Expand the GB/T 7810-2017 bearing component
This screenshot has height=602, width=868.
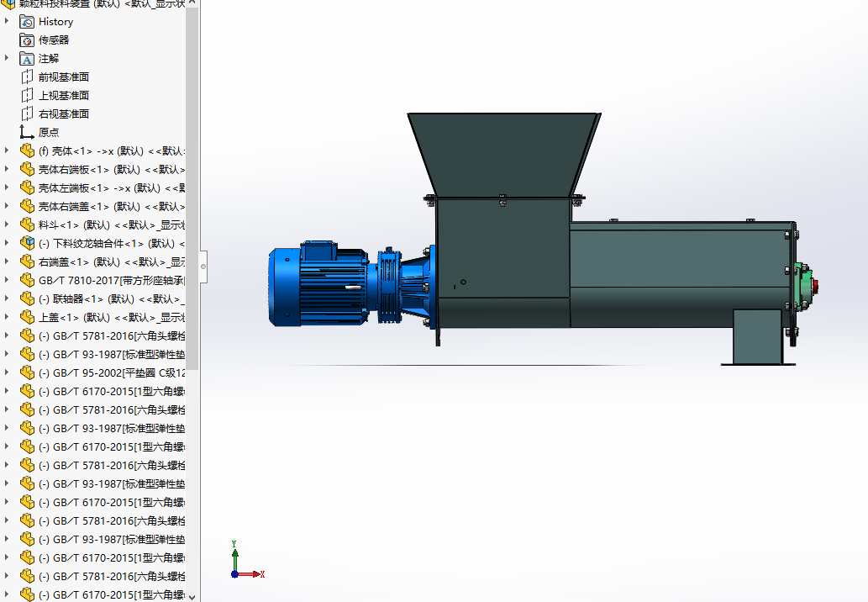click(x=7, y=280)
